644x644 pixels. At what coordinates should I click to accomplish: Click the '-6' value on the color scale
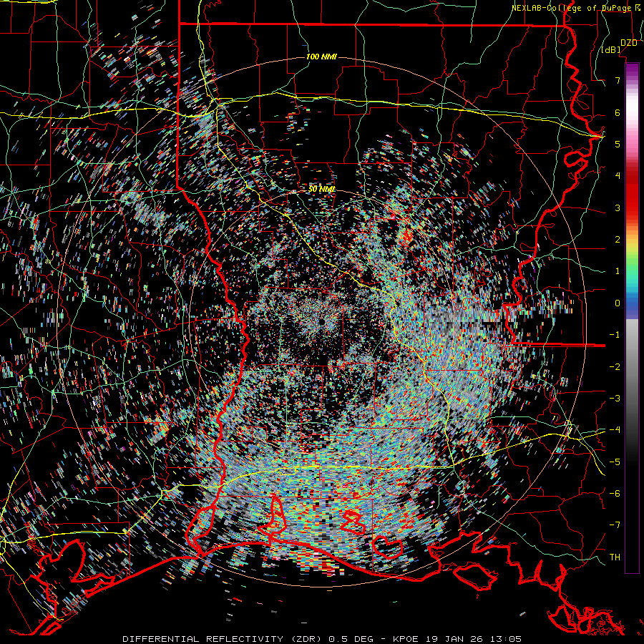pyautogui.click(x=615, y=494)
